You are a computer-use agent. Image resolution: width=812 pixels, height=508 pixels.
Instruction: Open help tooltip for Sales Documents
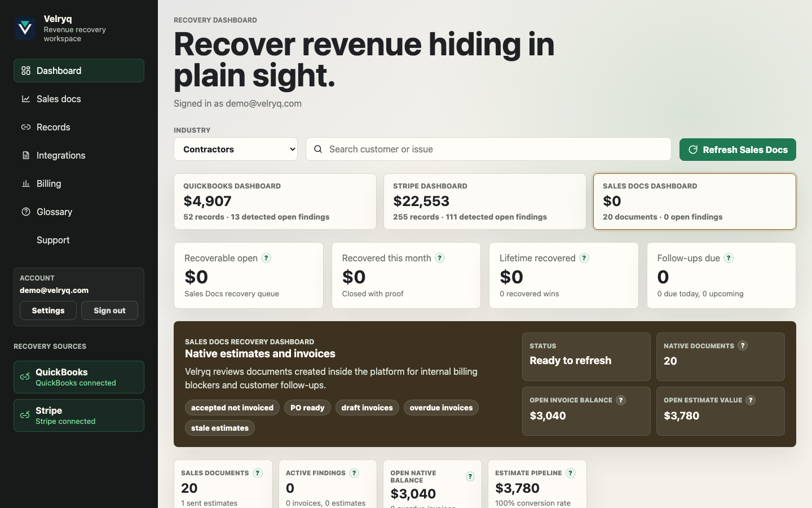[x=258, y=473]
